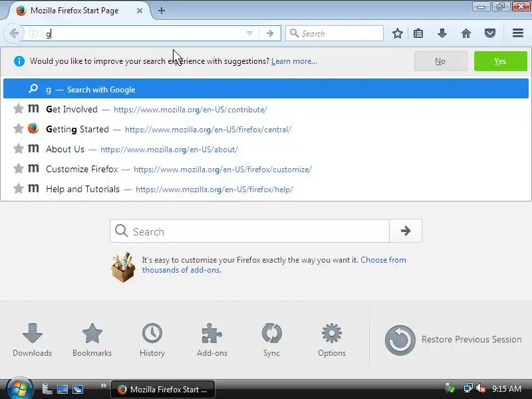Submit start page search arrow button
Screen dimensions: 532x399
coord(406,231)
